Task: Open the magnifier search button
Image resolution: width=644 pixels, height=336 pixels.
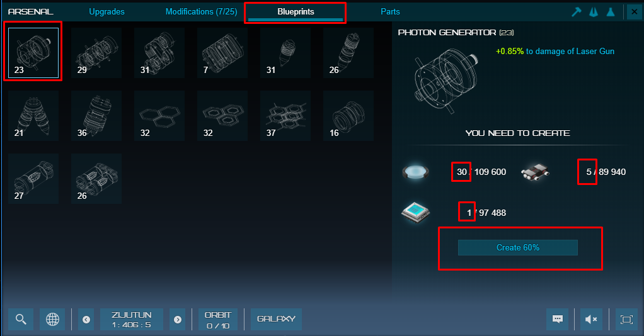Action: click(x=21, y=319)
